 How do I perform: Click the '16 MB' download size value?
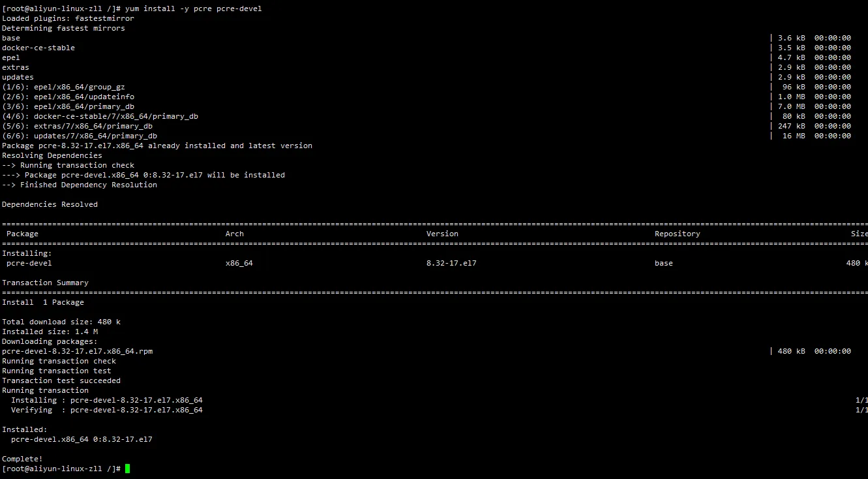pyautogui.click(x=794, y=136)
